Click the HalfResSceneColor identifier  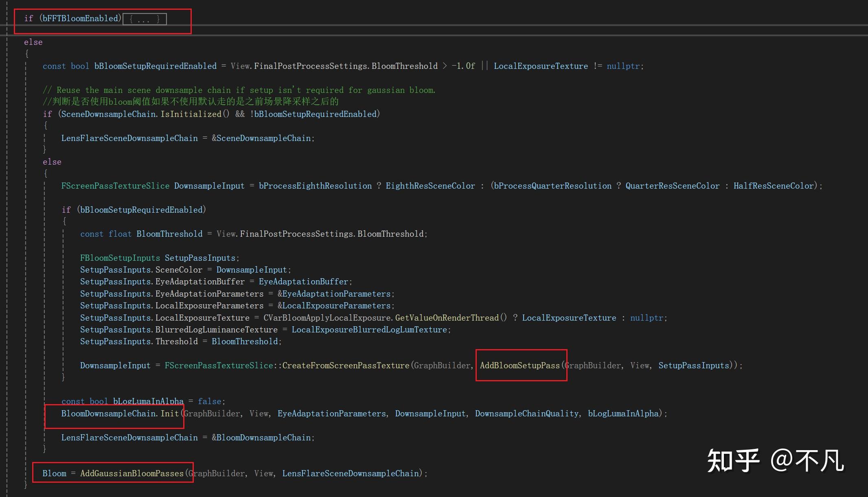tap(773, 186)
